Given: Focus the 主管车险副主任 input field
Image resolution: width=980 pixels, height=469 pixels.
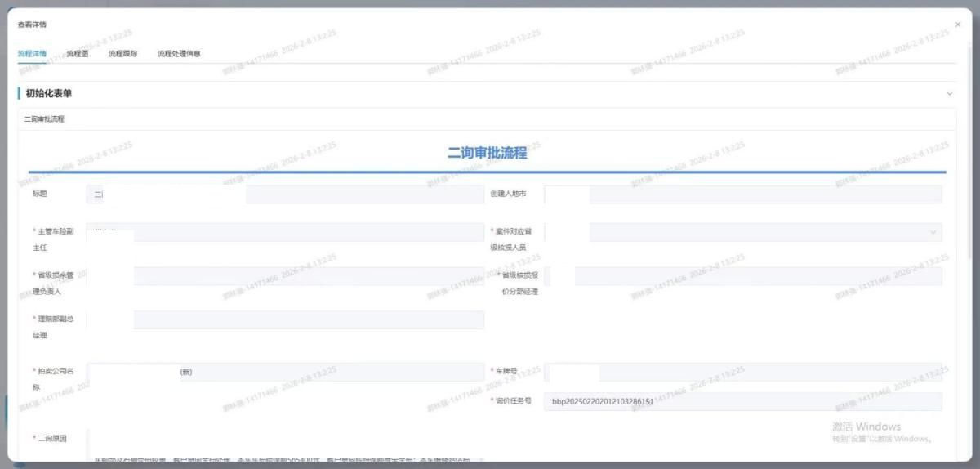Looking at the screenshot, I should 284,232.
